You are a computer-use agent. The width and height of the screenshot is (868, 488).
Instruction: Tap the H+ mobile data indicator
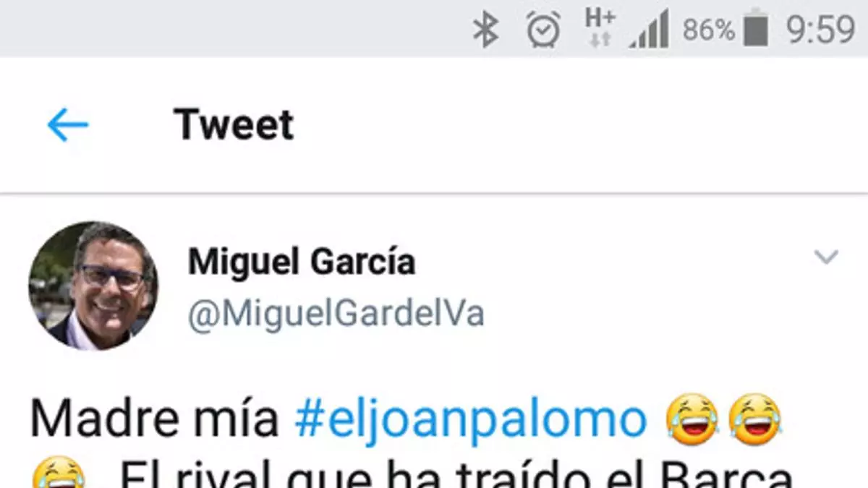[600, 28]
